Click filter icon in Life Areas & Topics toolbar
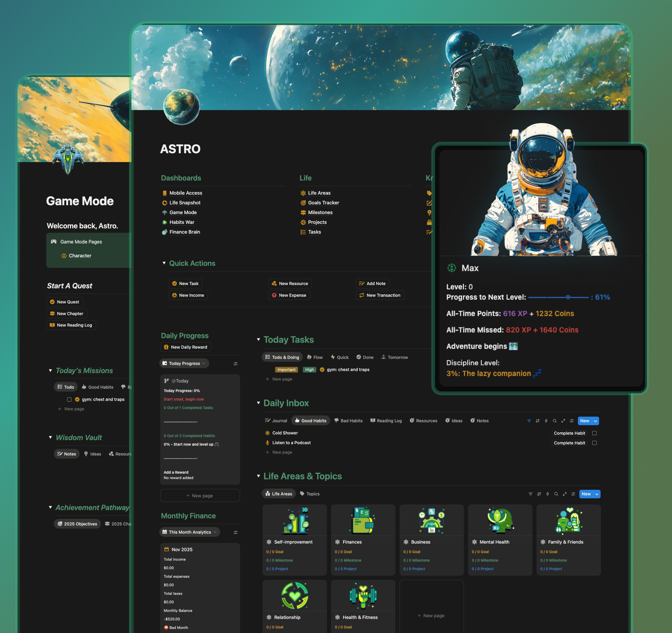 pyautogui.click(x=530, y=494)
